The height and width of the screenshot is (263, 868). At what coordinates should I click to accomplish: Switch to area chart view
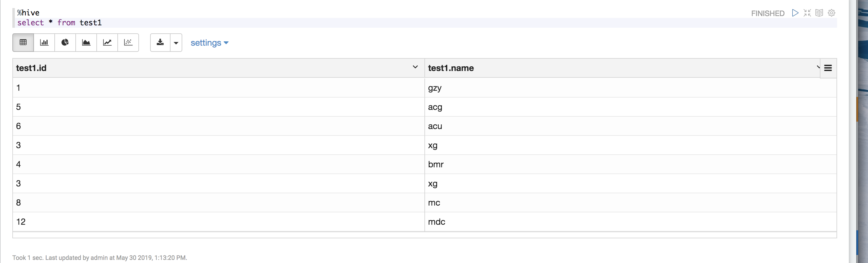(86, 42)
